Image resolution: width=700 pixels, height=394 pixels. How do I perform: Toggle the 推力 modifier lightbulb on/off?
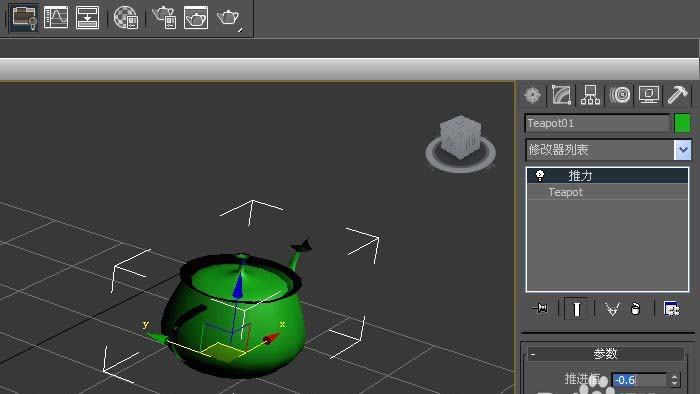click(x=540, y=175)
